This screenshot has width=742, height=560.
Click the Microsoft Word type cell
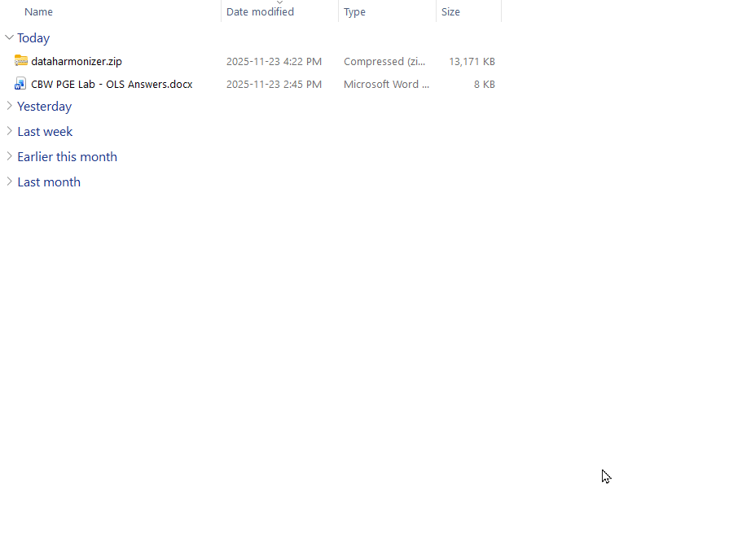pyautogui.click(x=386, y=85)
